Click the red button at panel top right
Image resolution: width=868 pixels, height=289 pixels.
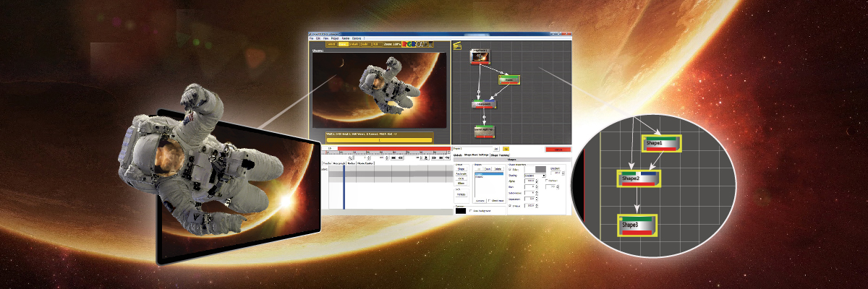pos(558,150)
